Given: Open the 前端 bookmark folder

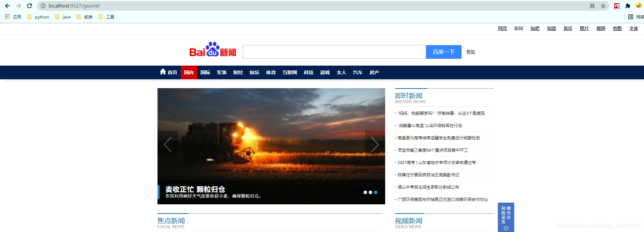Looking at the screenshot, I should [x=85, y=17].
